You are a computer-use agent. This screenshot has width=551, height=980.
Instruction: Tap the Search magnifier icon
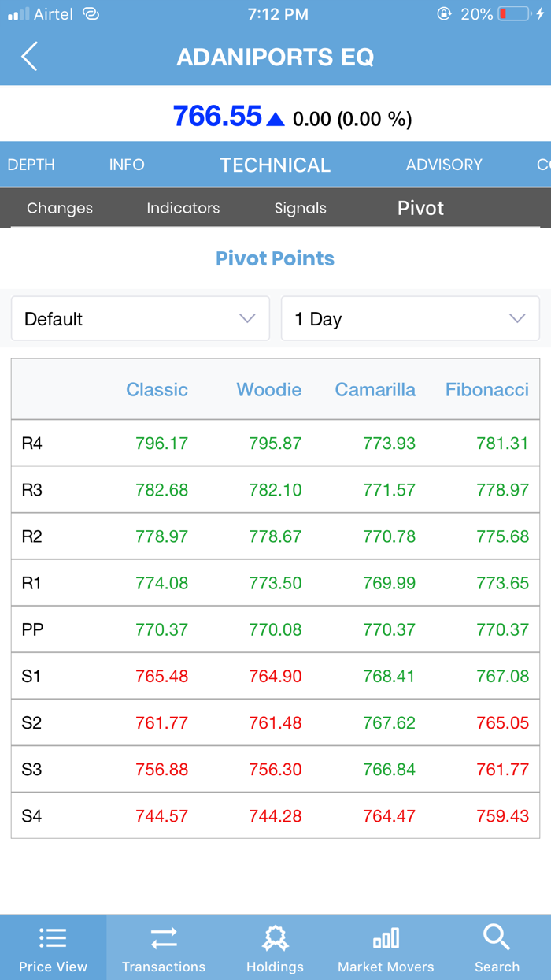497,937
